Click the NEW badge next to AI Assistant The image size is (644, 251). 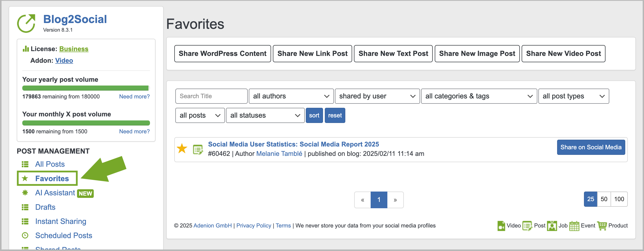85,194
